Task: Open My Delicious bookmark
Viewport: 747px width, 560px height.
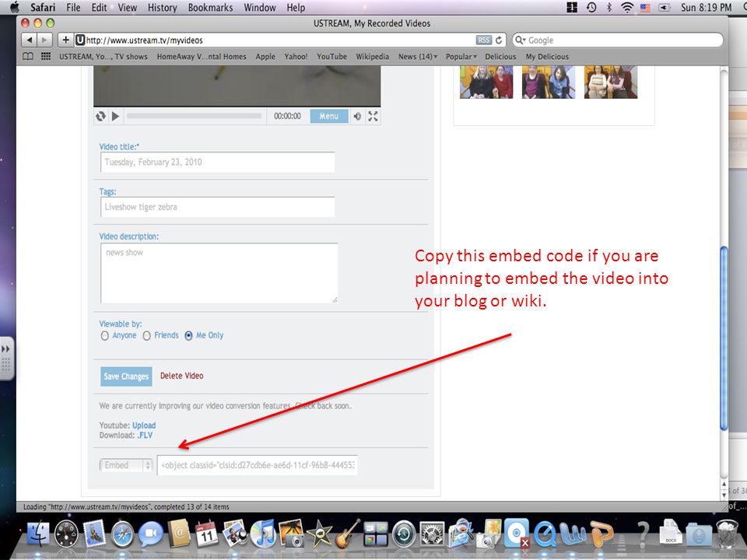Action: (x=547, y=57)
